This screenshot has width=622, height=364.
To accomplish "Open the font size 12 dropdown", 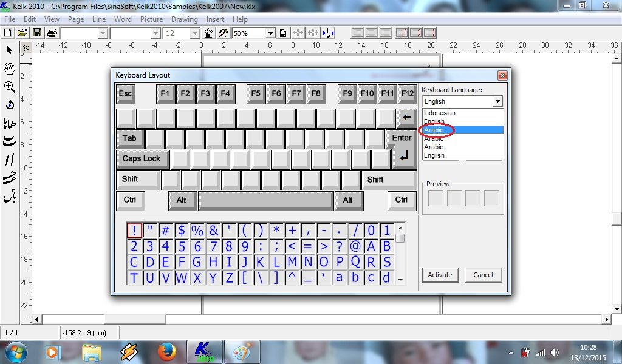I will tap(194, 33).
